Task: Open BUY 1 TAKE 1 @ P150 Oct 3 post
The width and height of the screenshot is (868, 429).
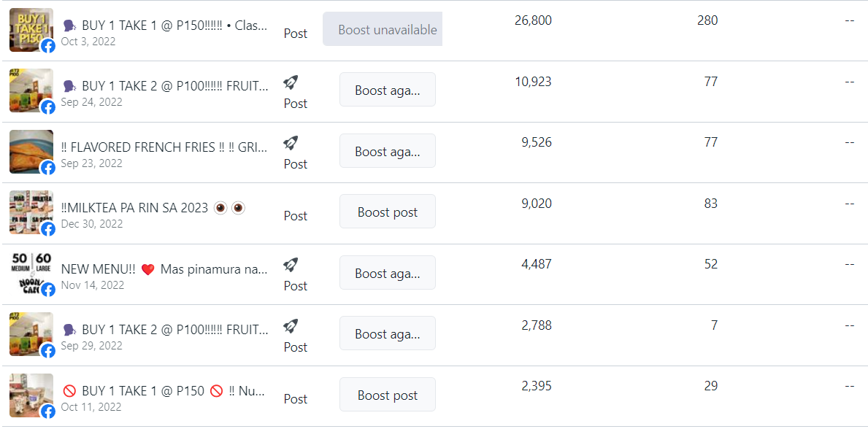Action: pyautogui.click(x=165, y=26)
